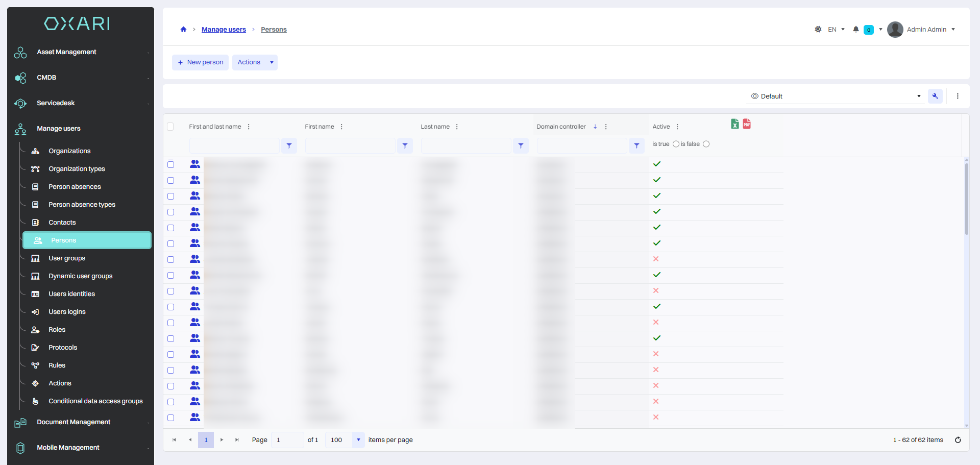Check the second person row checkbox
The height and width of the screenshot is (465, 980).
click(x=171, y=180)
